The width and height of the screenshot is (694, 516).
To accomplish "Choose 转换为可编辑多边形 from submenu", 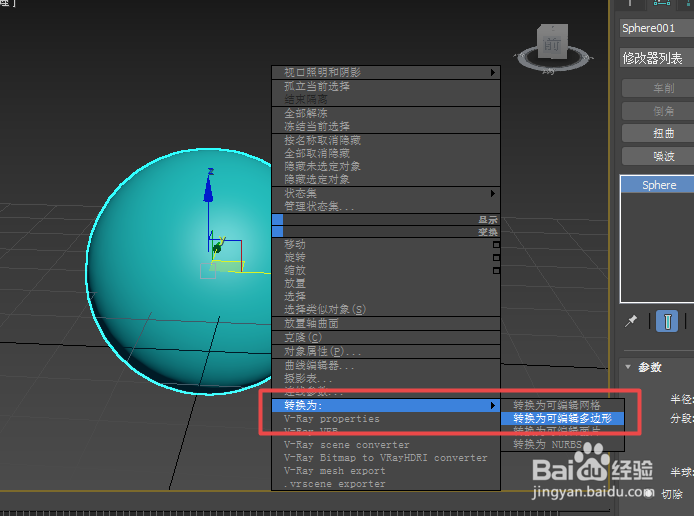I will [562, 418].
